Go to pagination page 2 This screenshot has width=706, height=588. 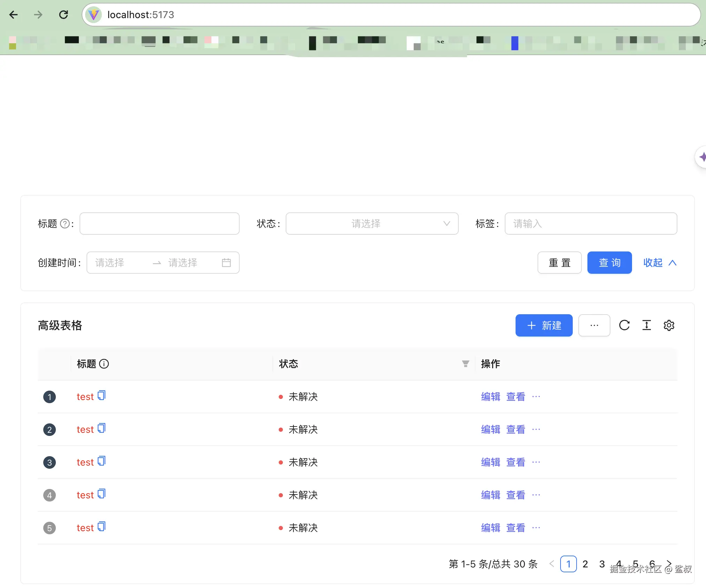click(x=585, y=564)
